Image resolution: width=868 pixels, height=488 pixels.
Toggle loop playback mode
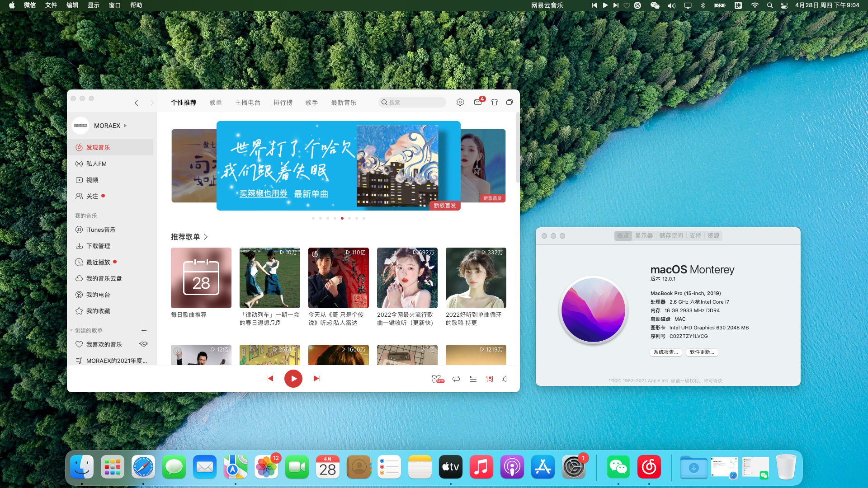pyautogui.click(x=456, y=379)
